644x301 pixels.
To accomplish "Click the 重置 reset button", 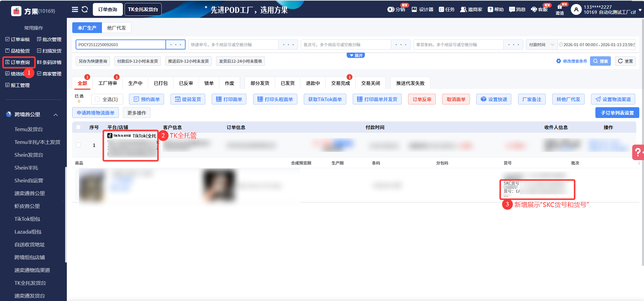I will 625,61.
